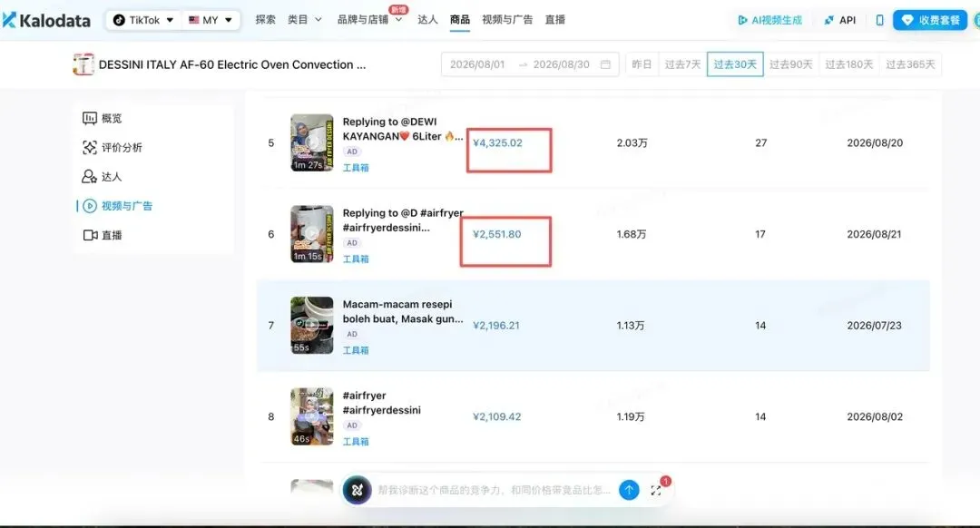Click the AI assistant avatar icon
The height and width of the screenshot is (528, 980).
pyautogui.click(x=357, y=490)
